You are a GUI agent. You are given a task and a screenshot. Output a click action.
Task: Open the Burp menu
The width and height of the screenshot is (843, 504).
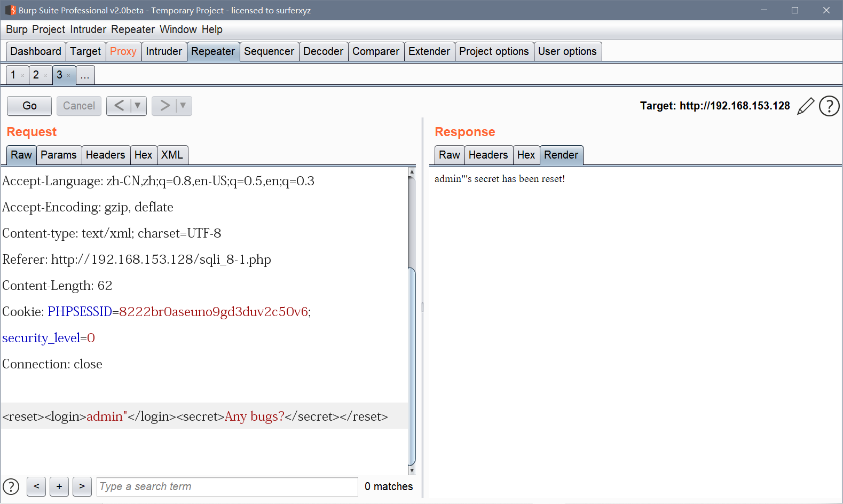coord(17,29)
